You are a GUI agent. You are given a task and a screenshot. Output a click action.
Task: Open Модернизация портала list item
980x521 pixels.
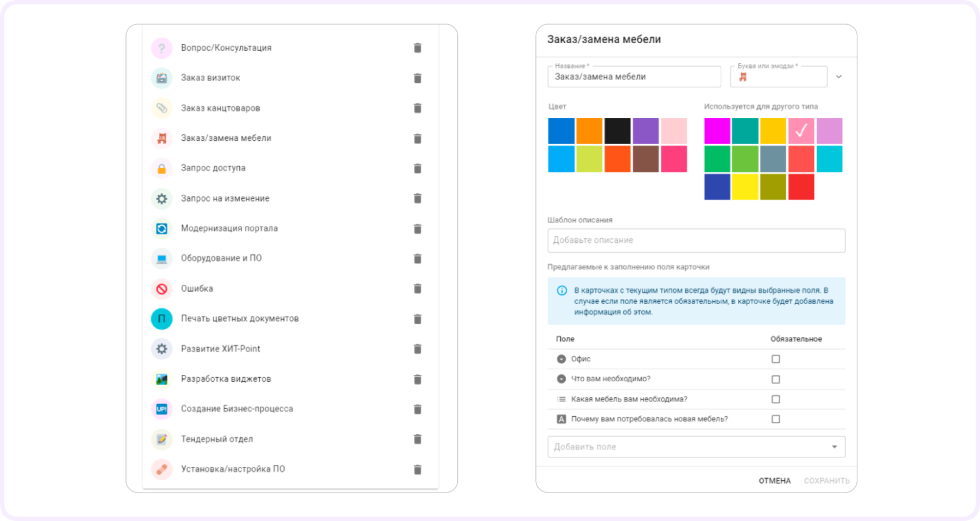tap(229, 229)
